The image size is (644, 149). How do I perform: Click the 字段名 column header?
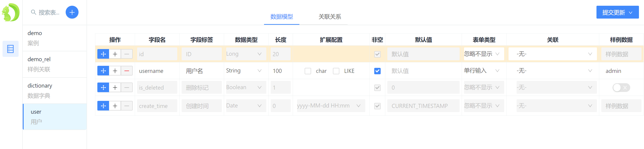(157, 40)
